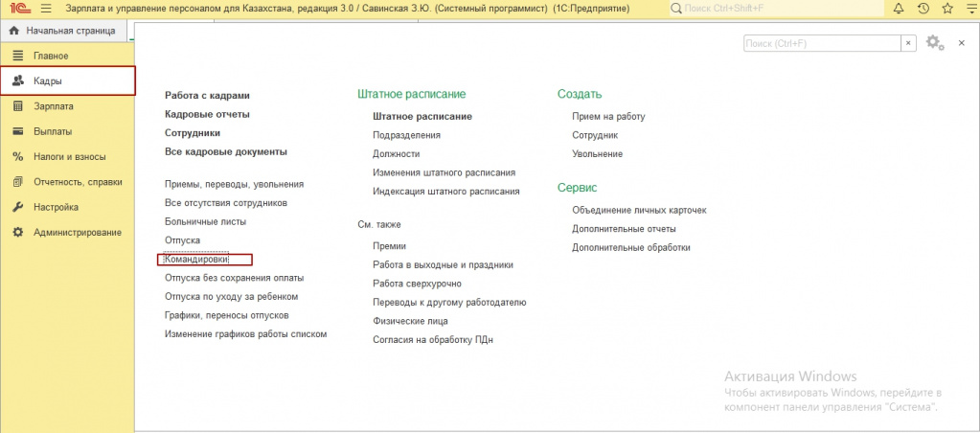
Task: Click the percent icon for Налоги и взносы
Action: point(18,157)
